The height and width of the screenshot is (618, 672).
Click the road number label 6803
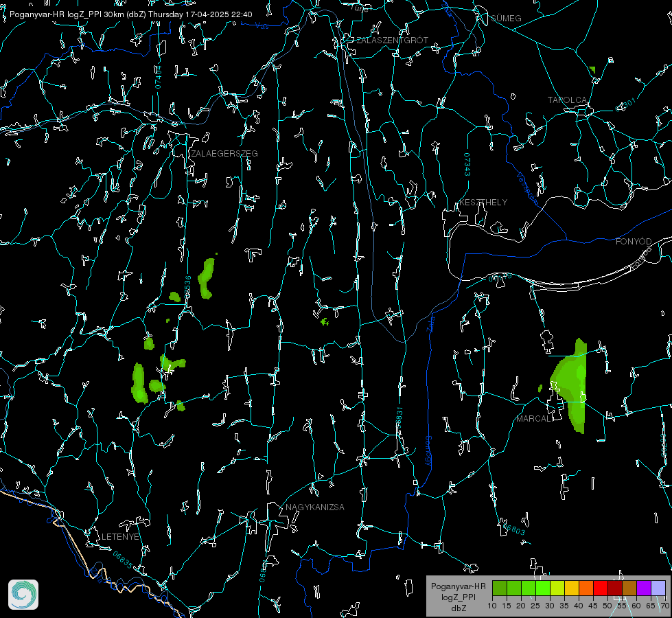pos(513,529)
